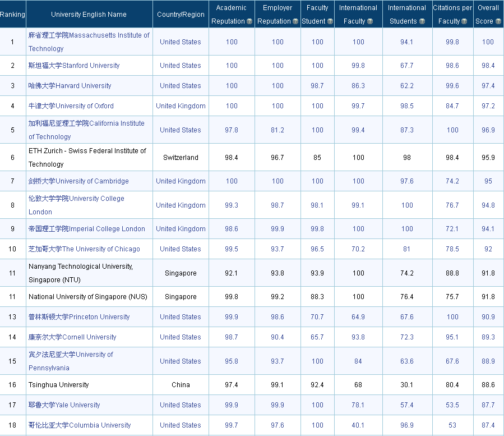The width and height of the screenshot is (504, 436).
Task: Click Singapore in the NUS row
Action: (x=181, y=297)
